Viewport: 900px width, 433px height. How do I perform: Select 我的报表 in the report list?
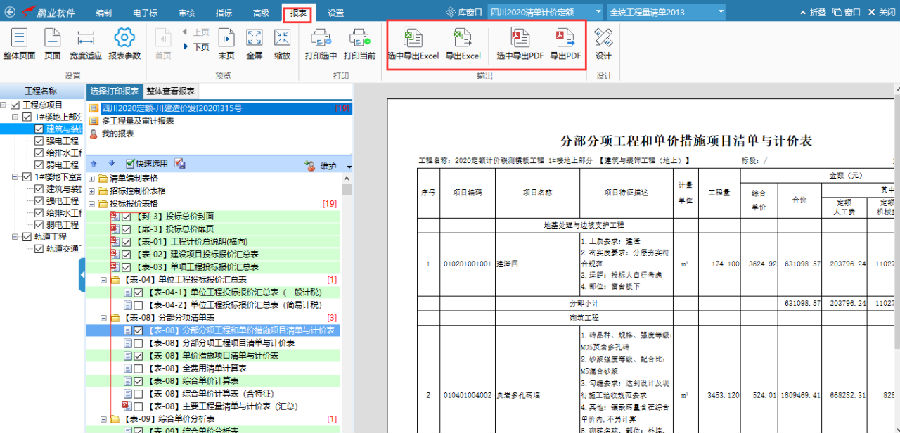click(119, 133)
